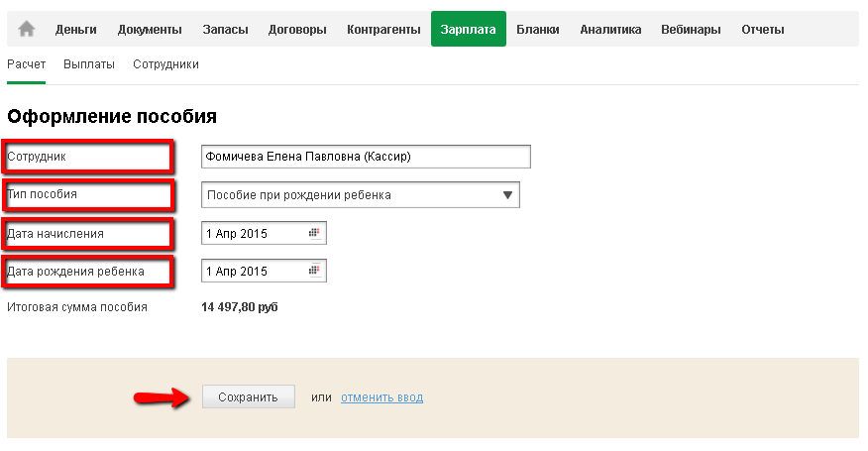Screen dimensions: 868x451
Task: Switch to the Расчет subtab
Action: click(26, 64)
